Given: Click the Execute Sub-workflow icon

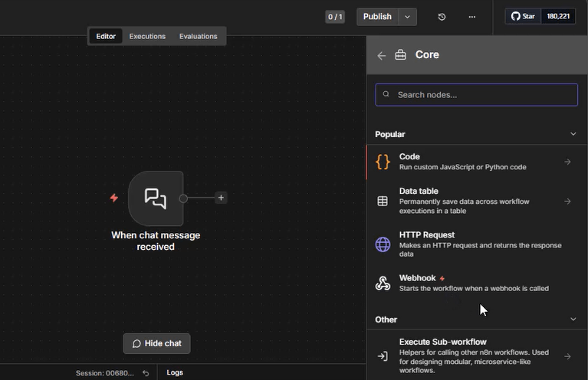Looking at the screenshot, I should click(383, 356).
